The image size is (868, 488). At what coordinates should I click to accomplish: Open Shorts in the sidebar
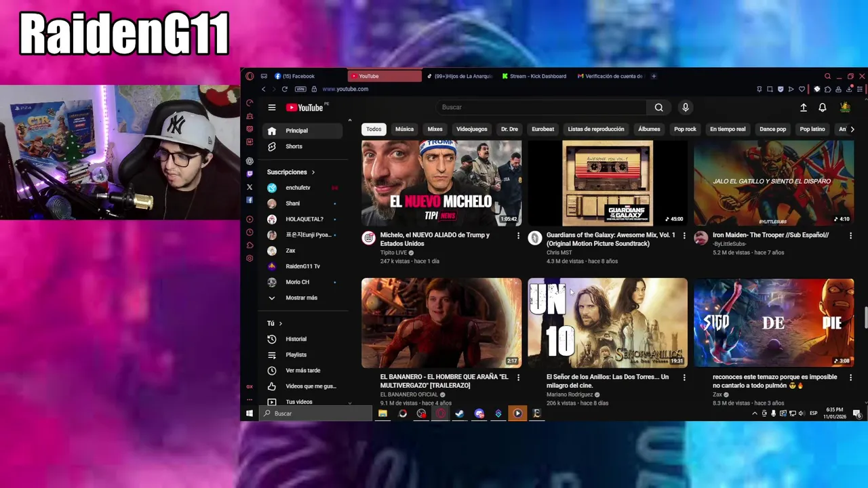(x=303, y=146)
